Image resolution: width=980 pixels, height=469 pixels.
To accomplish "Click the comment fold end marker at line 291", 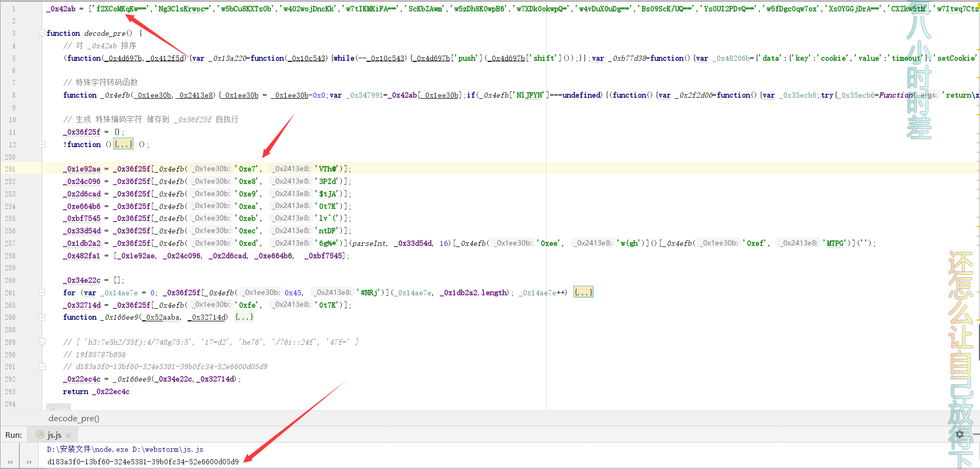I will [42, 367].
